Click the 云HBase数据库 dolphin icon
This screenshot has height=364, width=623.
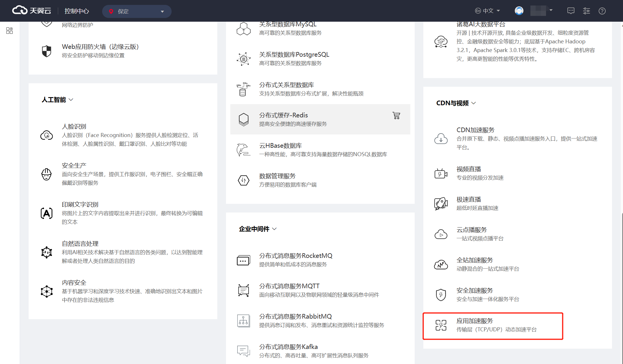point(243,150)
